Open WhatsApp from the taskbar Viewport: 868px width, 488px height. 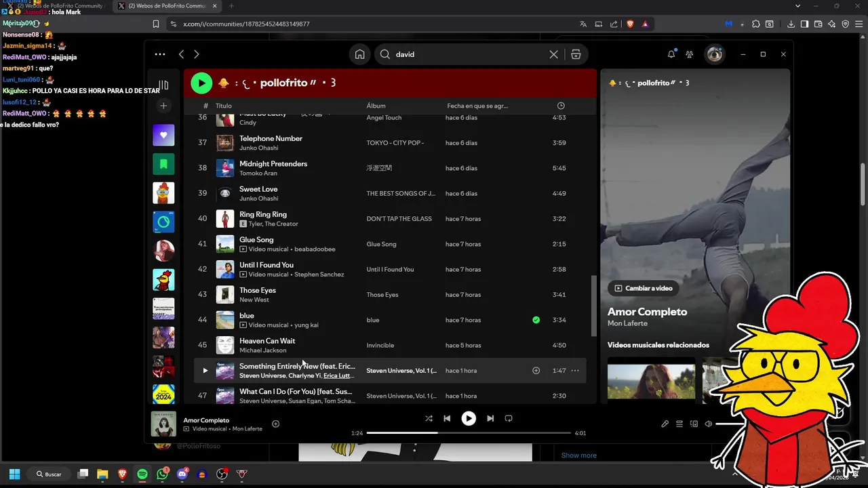(x=162, y=474)
